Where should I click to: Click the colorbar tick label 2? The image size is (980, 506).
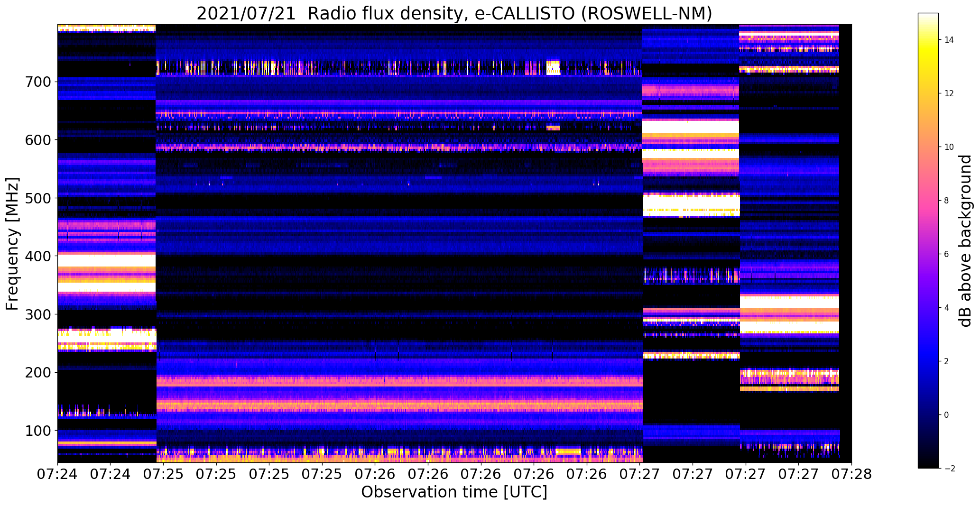click(947, 361)
